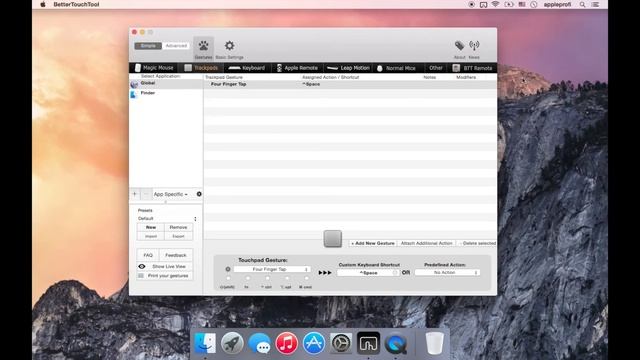Click gear icon beside Touchpad Gesture dropdown
This screenshot has height=360, width=640.
228,269
